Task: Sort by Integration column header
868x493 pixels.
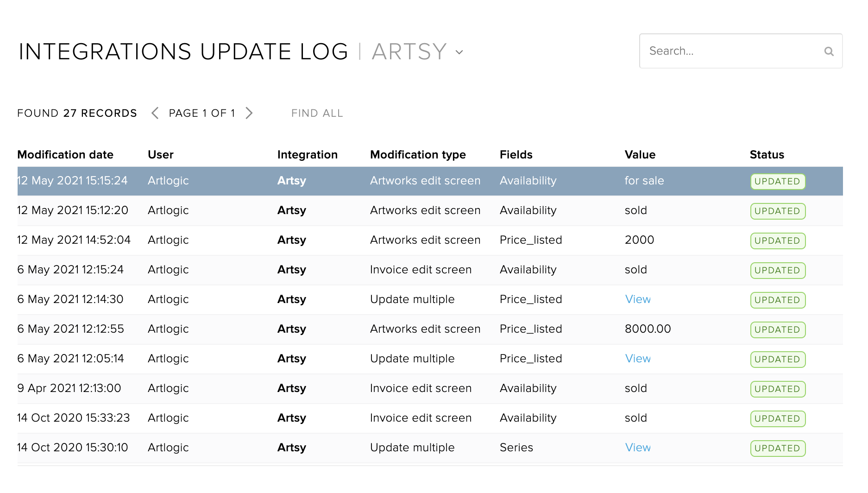Action: click(307, 155)
